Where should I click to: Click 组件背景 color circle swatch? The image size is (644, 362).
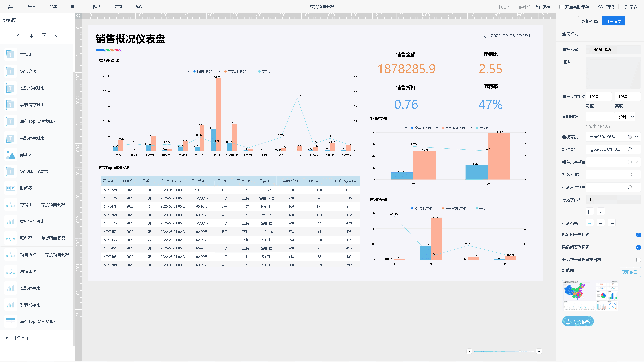tap(630, 149)
